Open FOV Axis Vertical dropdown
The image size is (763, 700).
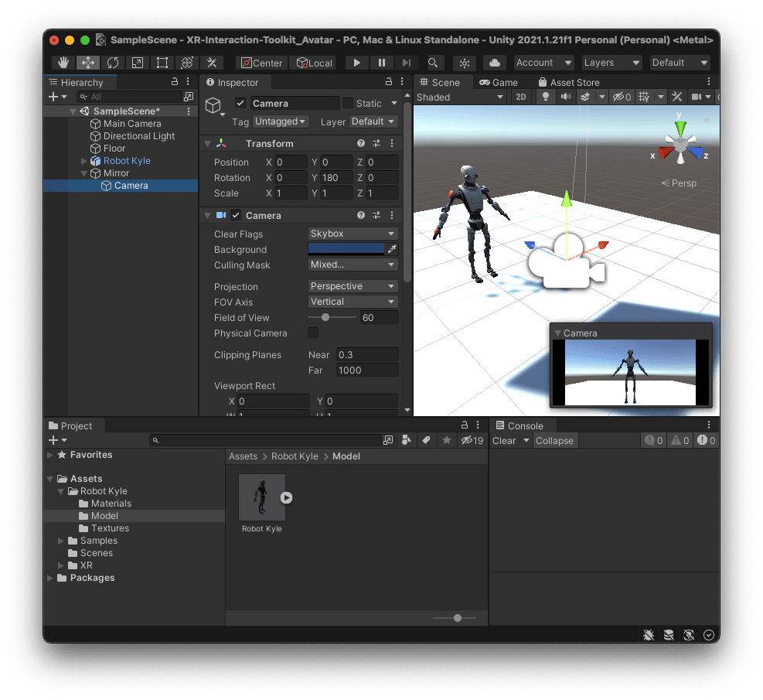pos(353,302)
